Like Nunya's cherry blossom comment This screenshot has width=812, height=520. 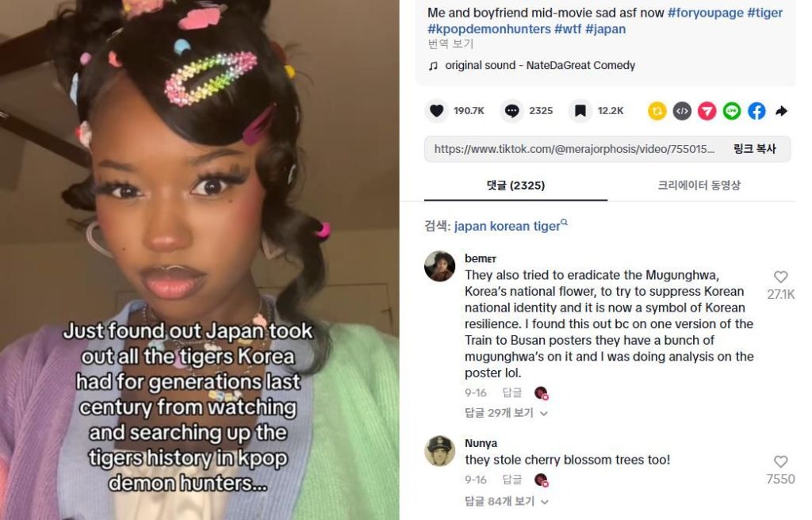tap(780, 461)
